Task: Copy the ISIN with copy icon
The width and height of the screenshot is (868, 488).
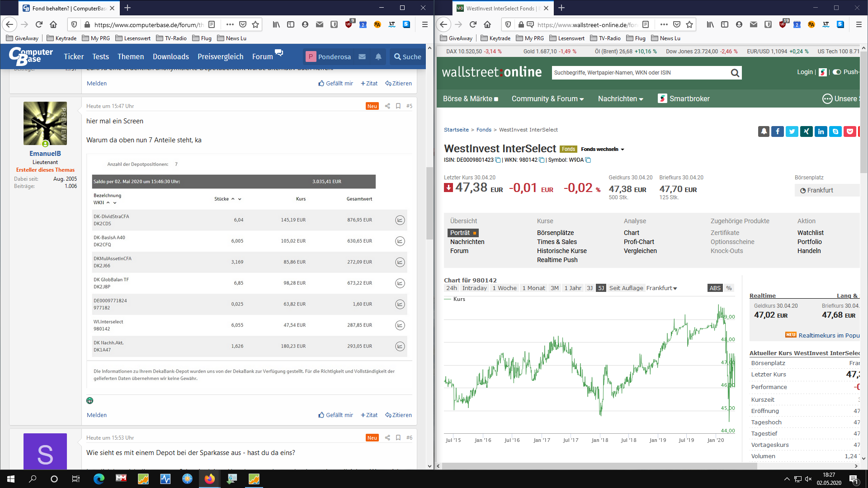Action: coord(498,160)
